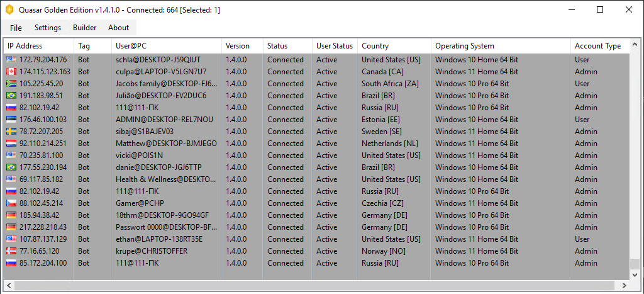Click the horizontal scrollbar thumb
Screen dimensions: 644x294
tap(314, 285)
